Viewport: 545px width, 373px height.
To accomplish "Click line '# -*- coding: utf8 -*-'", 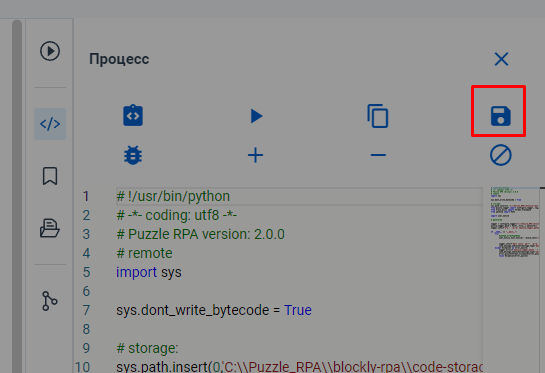I will [177, 215].
